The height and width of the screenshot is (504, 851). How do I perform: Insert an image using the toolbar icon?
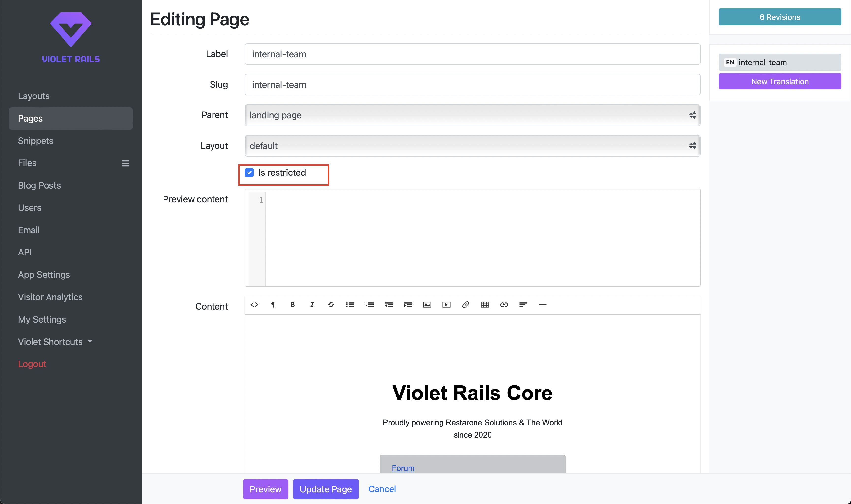(x=427, y=305)
